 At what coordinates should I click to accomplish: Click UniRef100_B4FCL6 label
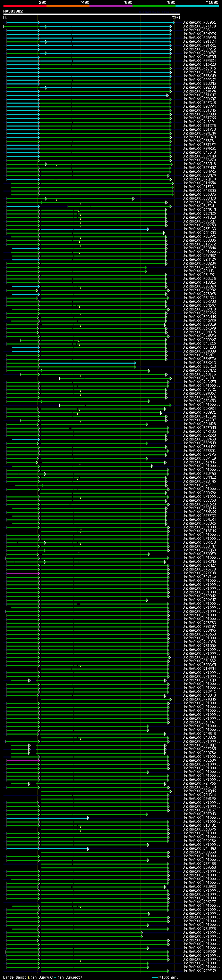tap(199, 103)
